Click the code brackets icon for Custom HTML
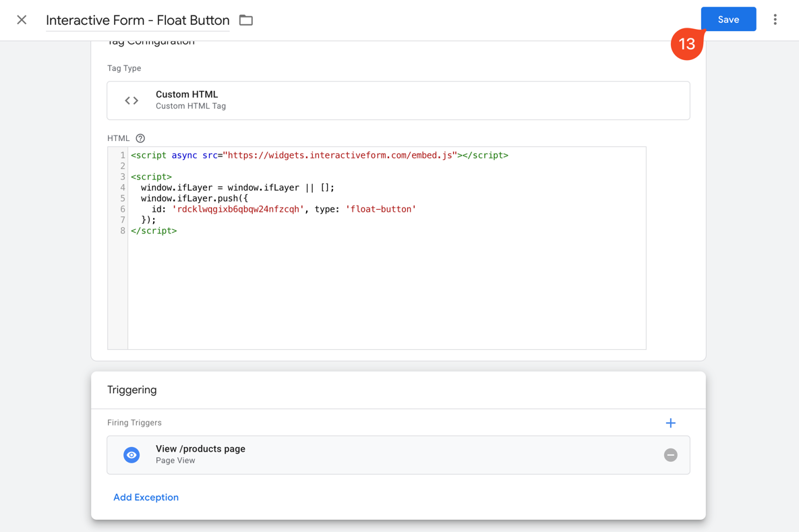 pyautogui.click(x=131, y=100)
